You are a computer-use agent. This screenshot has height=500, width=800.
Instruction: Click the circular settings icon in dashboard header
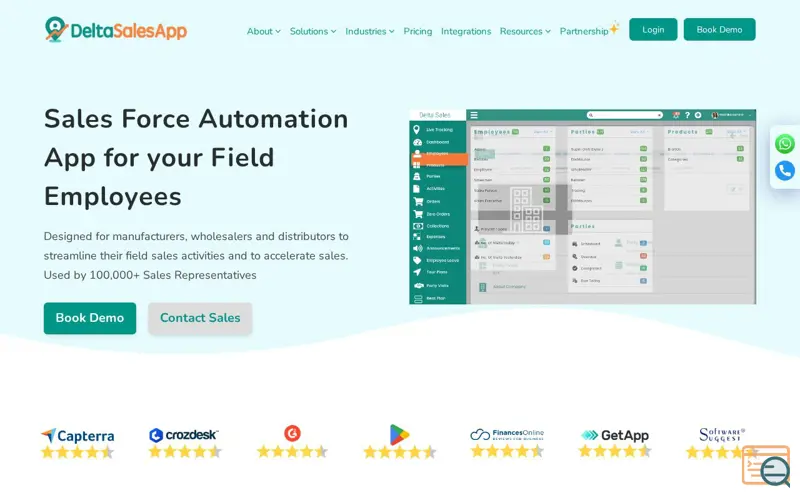click(x=698, y=115)
